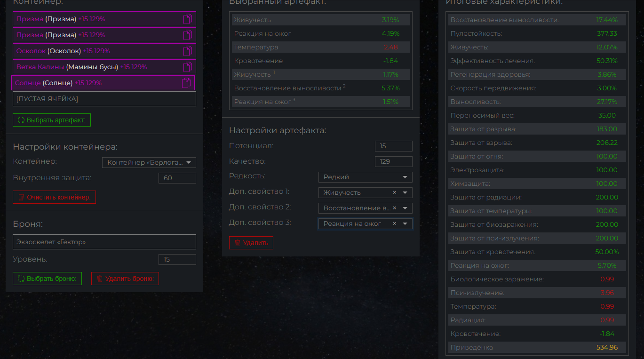Screen dimensions: 644x359
Task: Select the Ветка Калины (Мамины бусы) row
Action: (x=104, y=67)
